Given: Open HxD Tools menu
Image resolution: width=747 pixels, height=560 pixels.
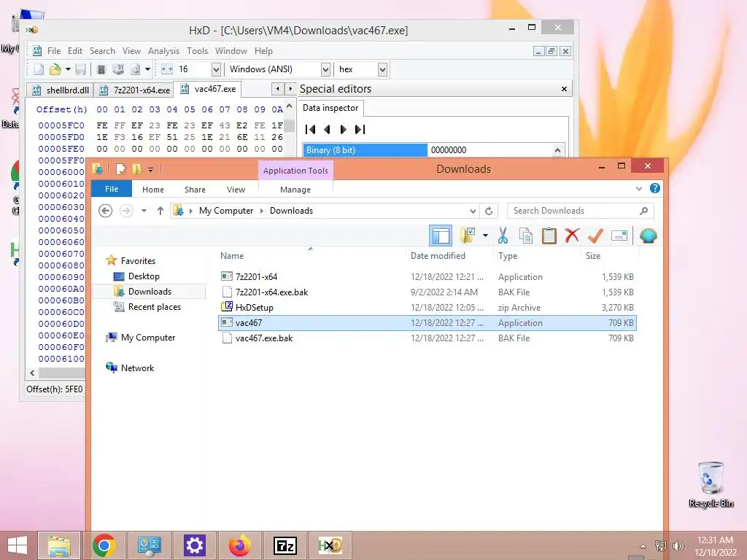Looking at the screenshot, I should tap(197, 51).
